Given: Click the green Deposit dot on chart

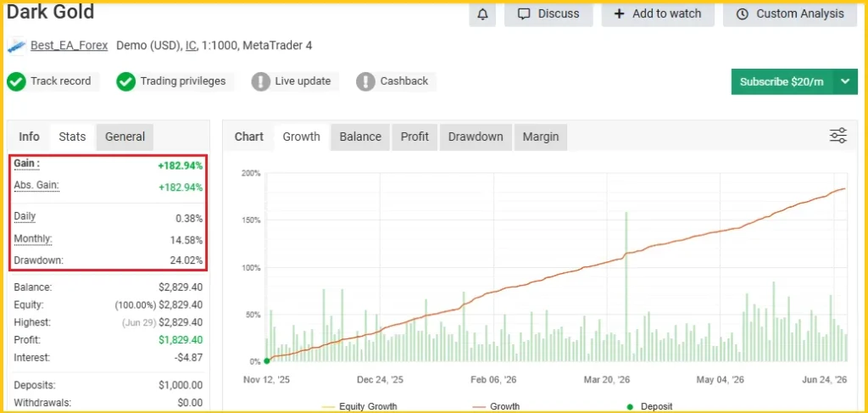Looking at the screenshot, I should pos(267,361).
